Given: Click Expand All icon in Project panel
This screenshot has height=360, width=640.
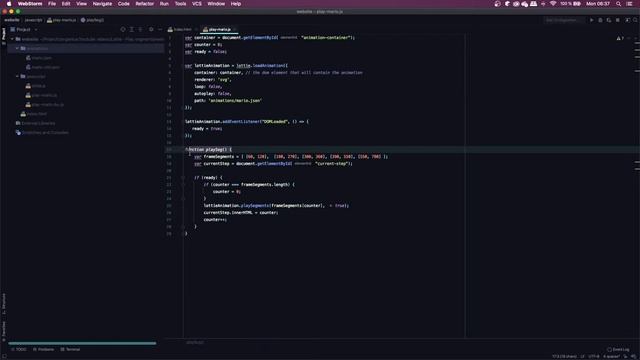Looking at the screenshot, I should pos(131,29).
